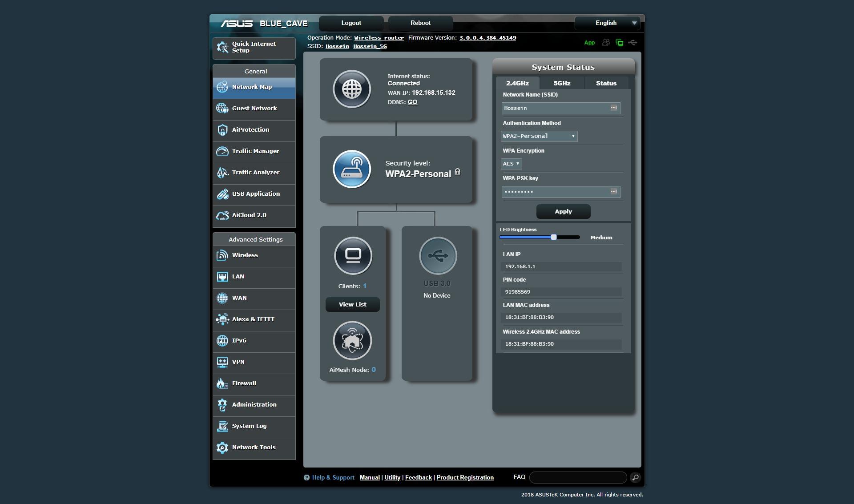Image resolution: width=854 pixels, height=504 pixels.
Task: Click the Alexa & IFTTT icon
Action: pyautogui.click(x=222, y=319)
